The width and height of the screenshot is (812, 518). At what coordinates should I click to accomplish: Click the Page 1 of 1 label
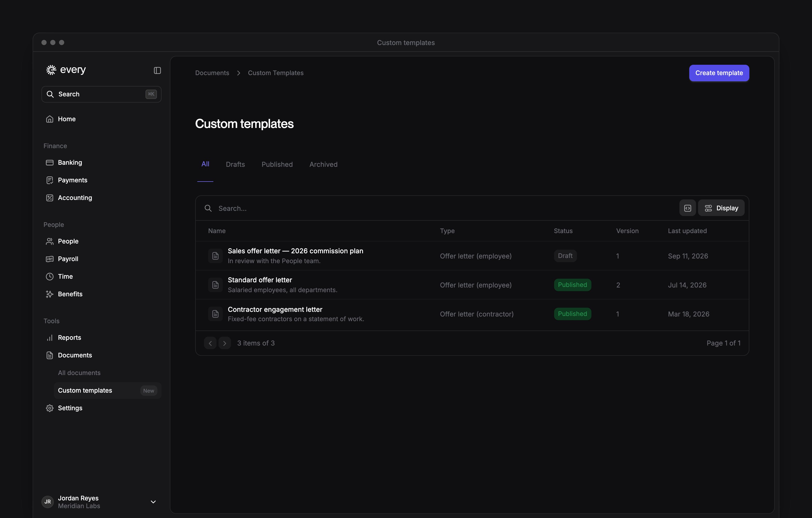(724, 343)
